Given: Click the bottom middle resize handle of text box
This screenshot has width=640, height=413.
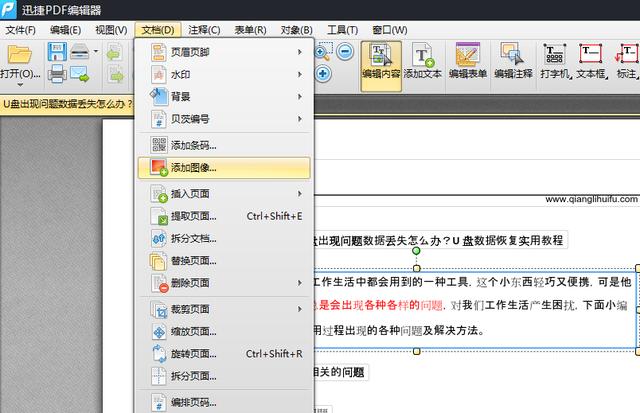Looking at the screenshot, I should (417, 351).
